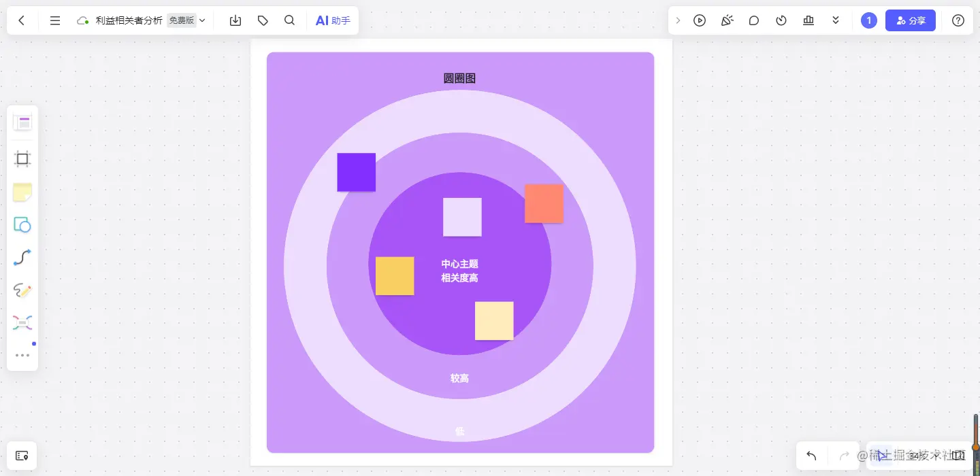Select the light lavender sticky note

click(462, 217)
